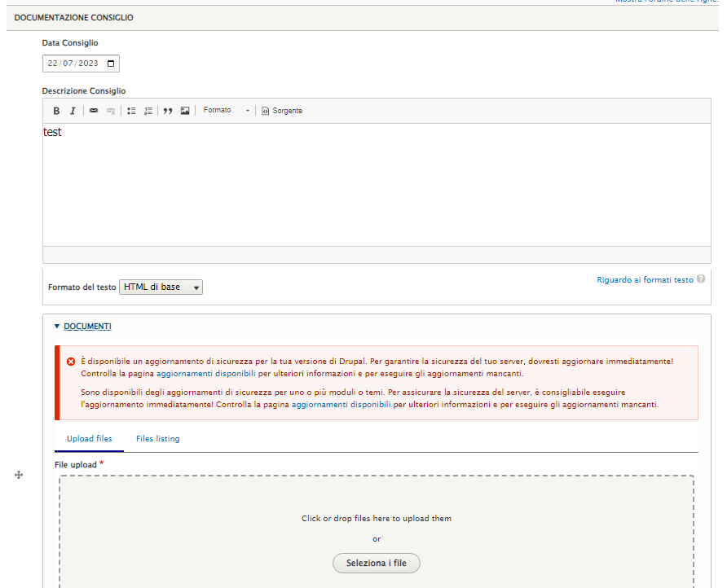Insert a link using the link icon
The width and height of the screenshot is (727, 588).
tap(94, 111)
